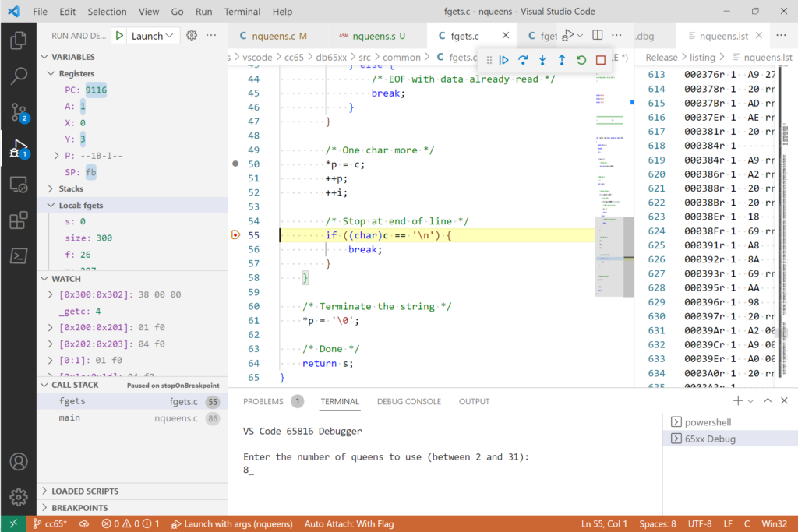Expand the Stacks group
Viewport: 798px width, 532px height.
[51, 188]
